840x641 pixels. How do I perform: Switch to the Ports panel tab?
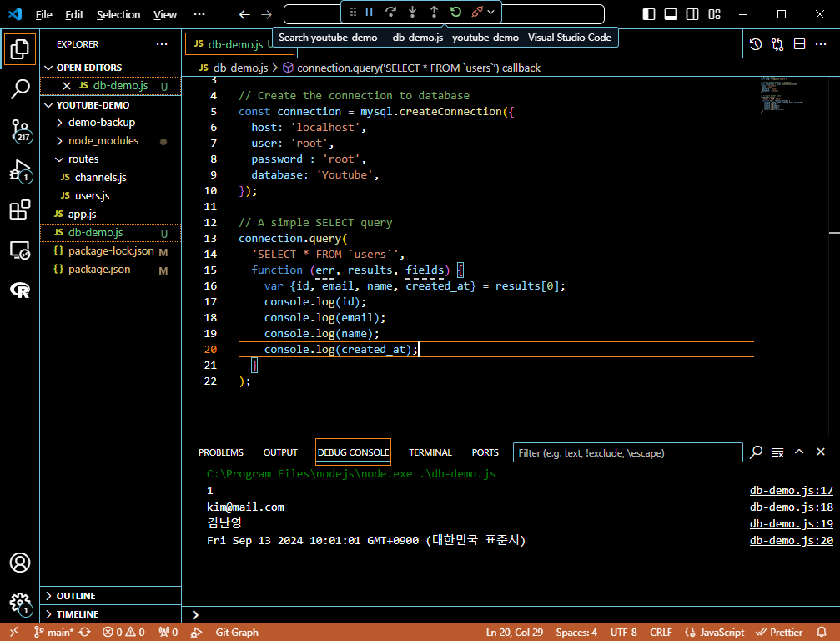(485, 452)
